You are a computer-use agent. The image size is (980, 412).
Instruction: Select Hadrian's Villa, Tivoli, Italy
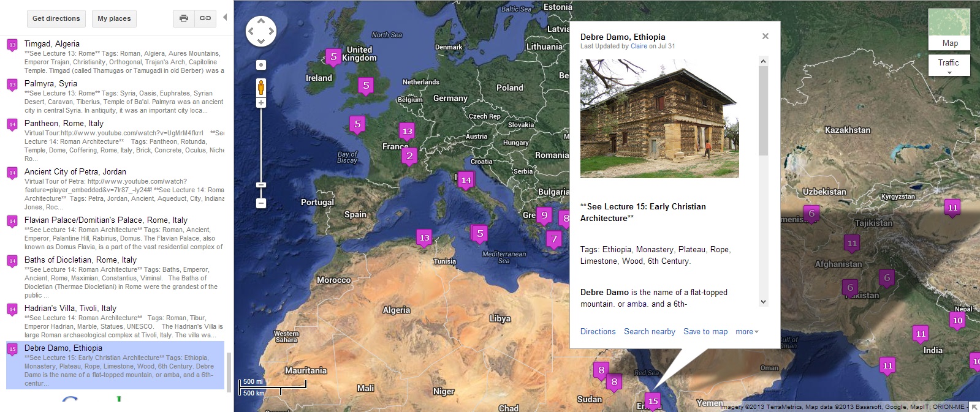click(70, 308)
